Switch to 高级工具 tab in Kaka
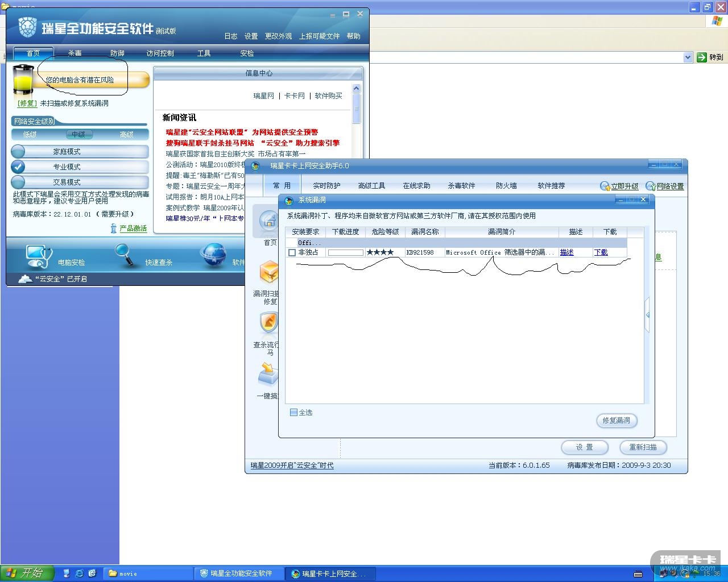Viewport: 728px width, 582px height. 371,186
